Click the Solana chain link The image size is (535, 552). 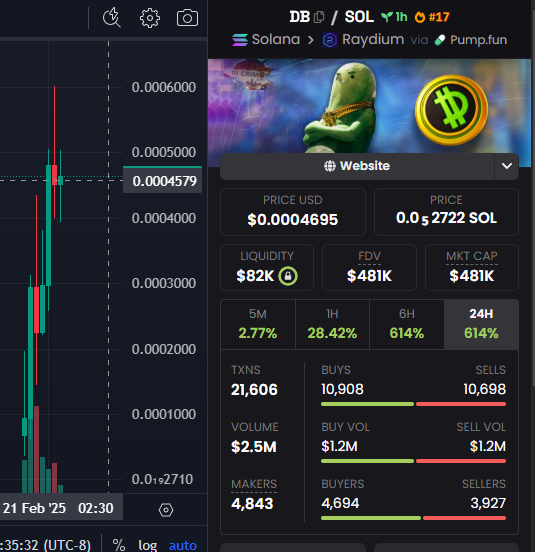266,39
